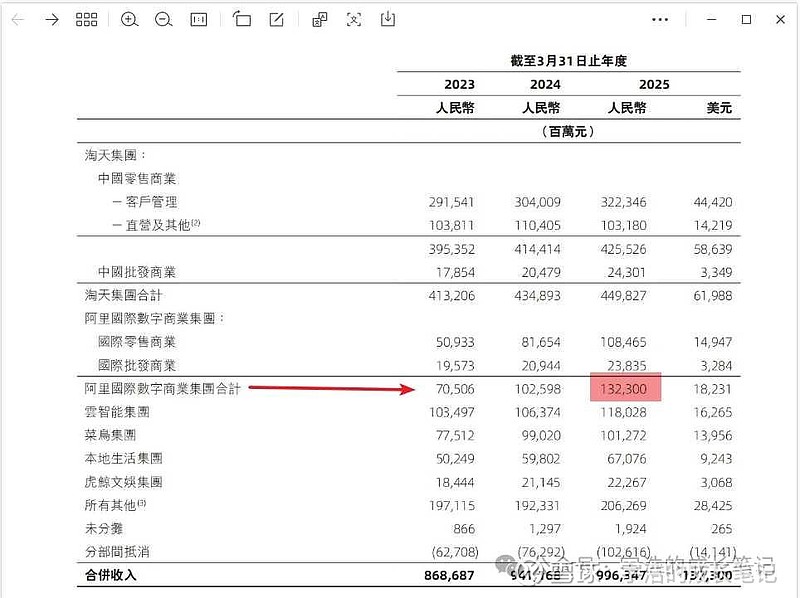The image size is (800, 598).
Task: Click the header 截至3月31日止年度
Action: [569, 61]
